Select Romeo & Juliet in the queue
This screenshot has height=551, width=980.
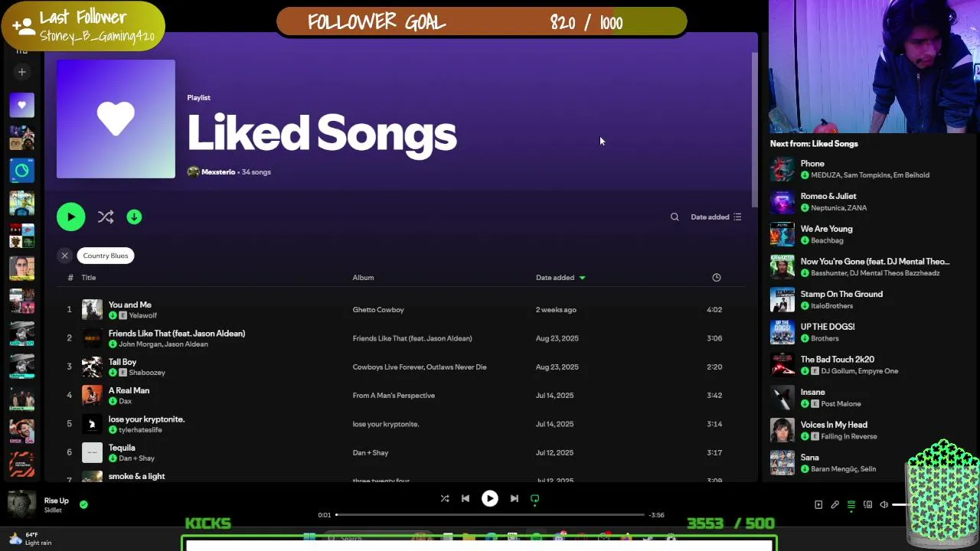(828, 197)
